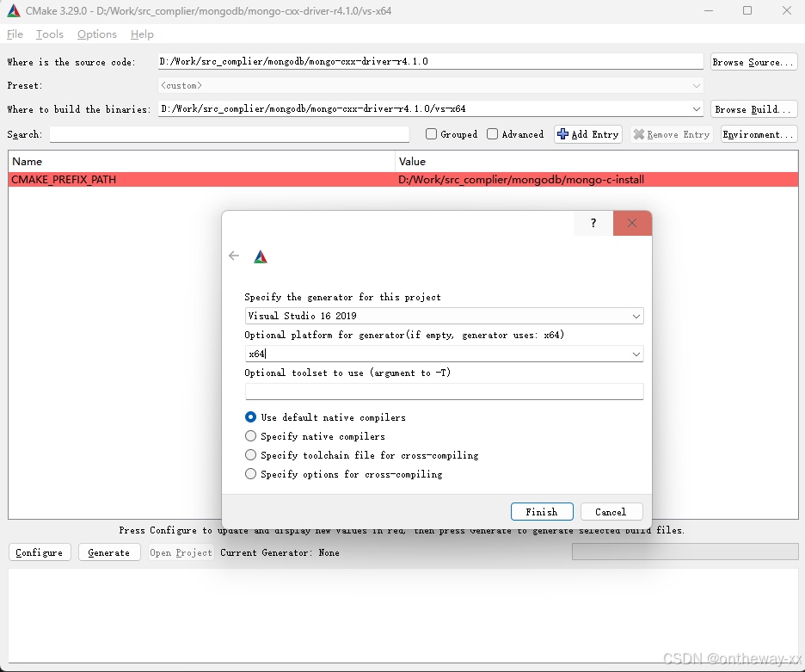Screen dimensions: 805x672
Task: Toggle the Grouped checkbox
Action: (431, 134)
